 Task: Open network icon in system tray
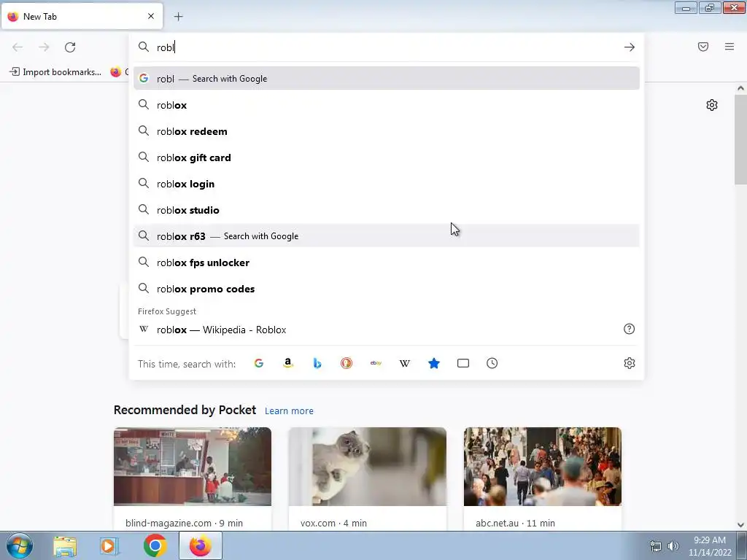point(656,546)
